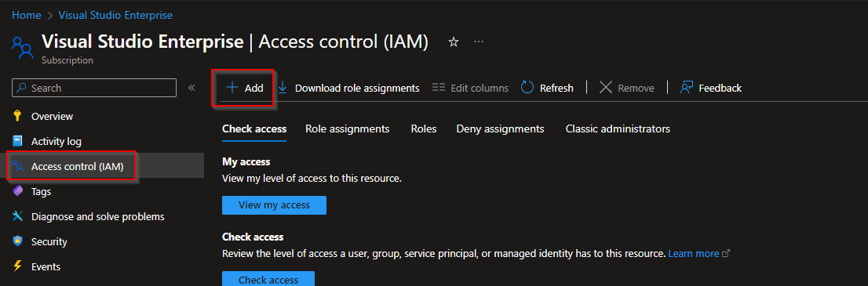The image size is (868, 286).
Task: Click the Refresh circular arrow icon
Action: pyautogui.click(x=527, y=88)
